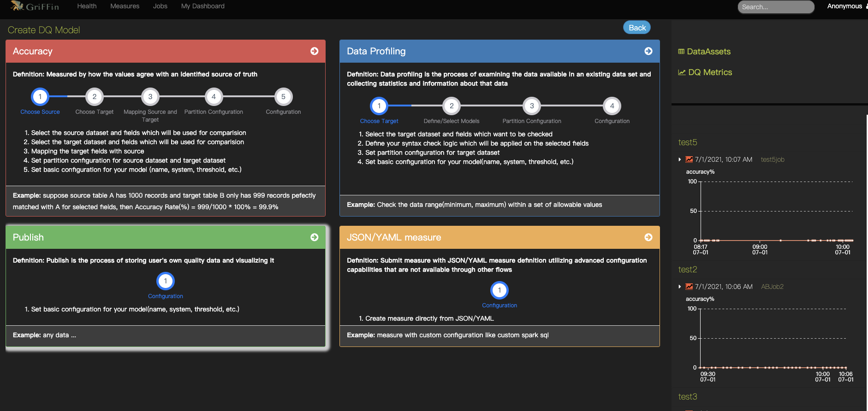Click the JSON/YAML measure card title

[x=394, y=237]
